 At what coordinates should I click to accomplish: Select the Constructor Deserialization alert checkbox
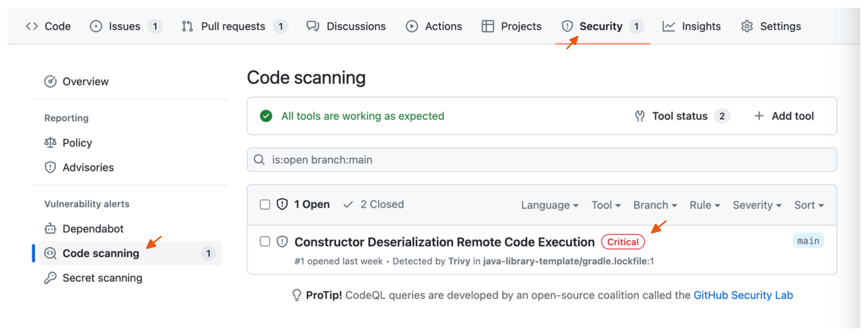tap(265, 242)
